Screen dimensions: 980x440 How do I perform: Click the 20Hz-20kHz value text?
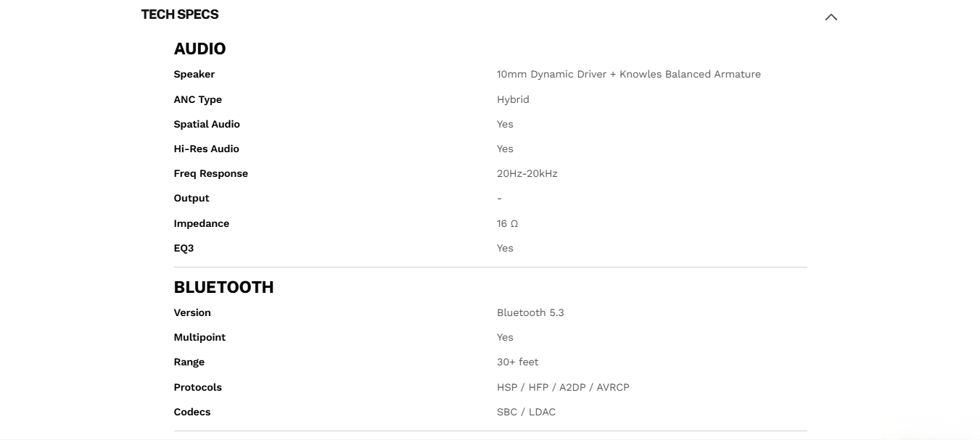pos(527,173)
